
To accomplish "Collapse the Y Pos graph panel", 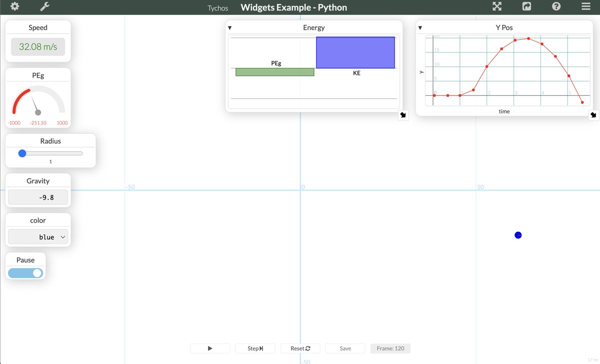I will (x=420, y=28).
